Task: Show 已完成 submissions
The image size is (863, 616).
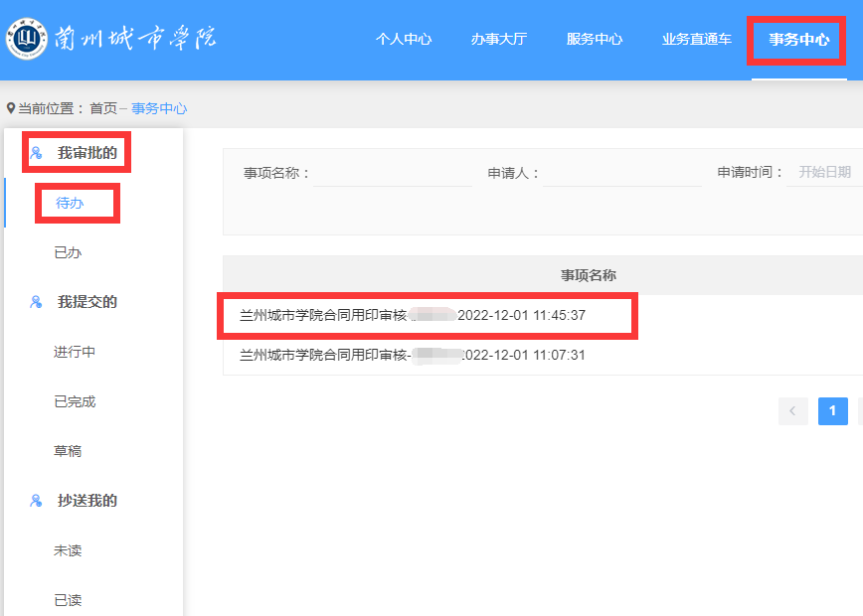Action: tap(75, 401)
